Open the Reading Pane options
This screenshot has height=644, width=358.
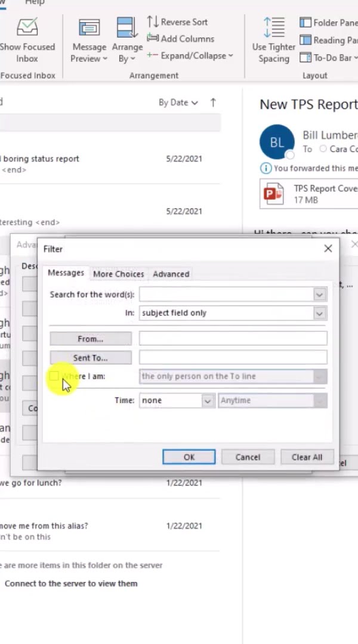pyautogui.click(x=328, y=41)
